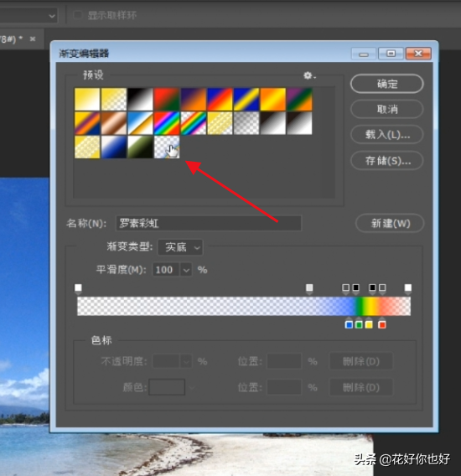
Task: Select the light gray opacity stop
Action: [309, 288]
